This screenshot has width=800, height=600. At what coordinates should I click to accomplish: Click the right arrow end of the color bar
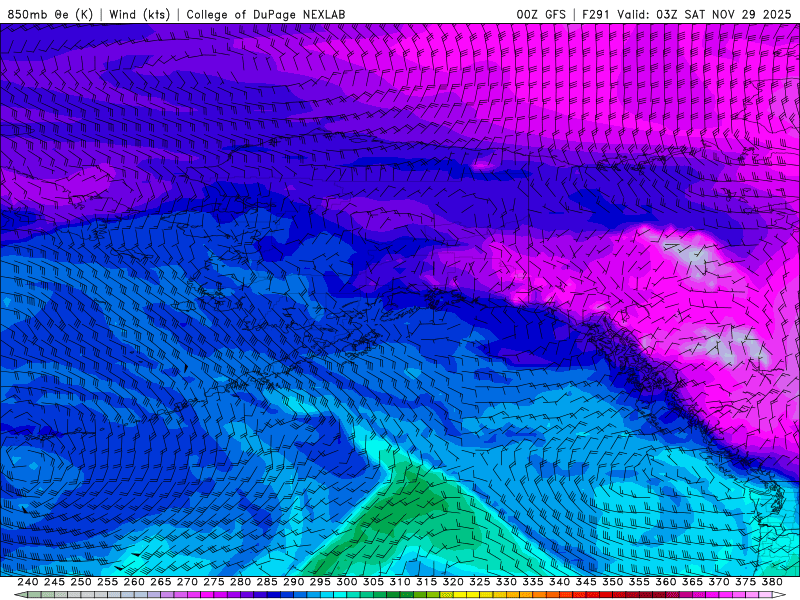pyautogui.click(x=779, y=595)
